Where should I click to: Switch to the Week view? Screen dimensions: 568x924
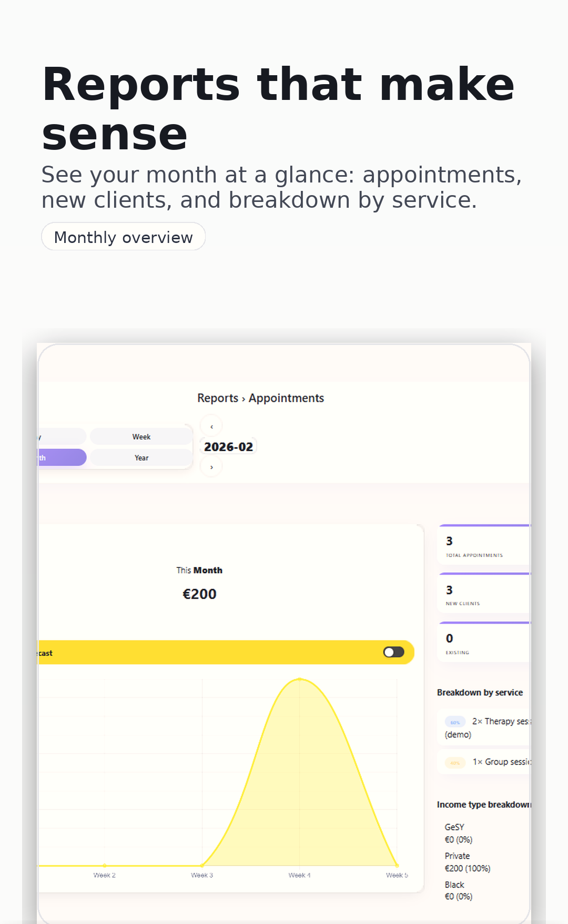coord(141,437)
